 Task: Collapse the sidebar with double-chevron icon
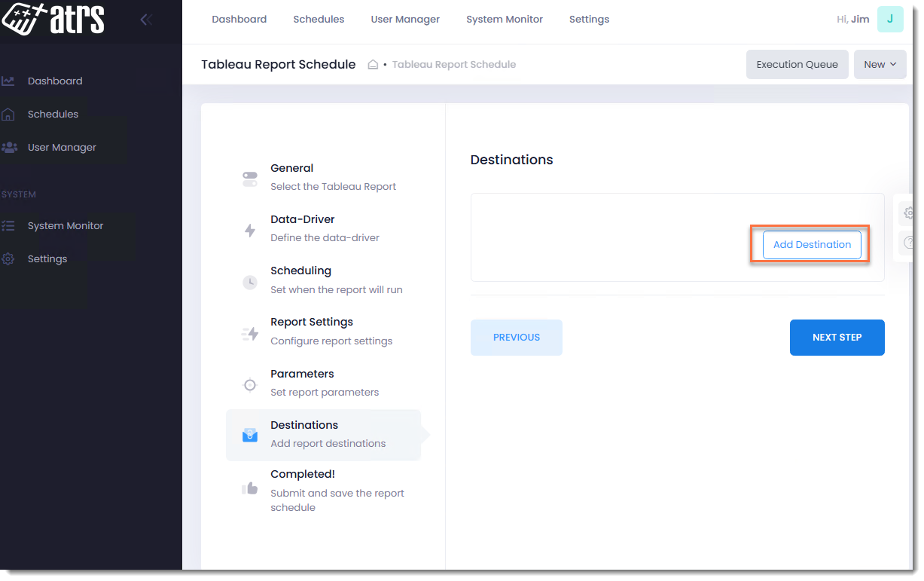pos(146,20)
